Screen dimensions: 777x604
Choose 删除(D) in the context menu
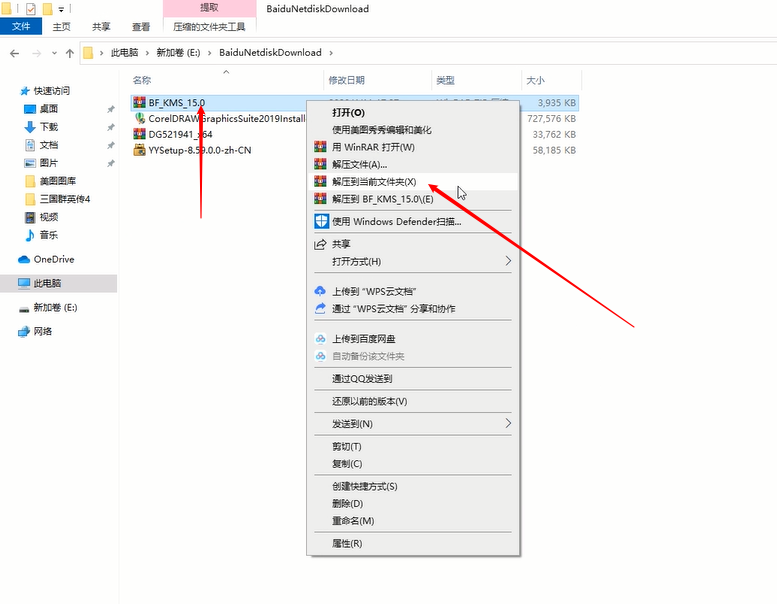[x=413, y=503]
